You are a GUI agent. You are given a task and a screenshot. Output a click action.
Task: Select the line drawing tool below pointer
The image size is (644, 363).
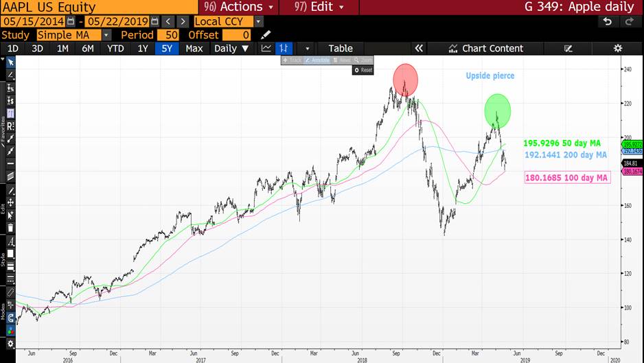click(11, 75)
